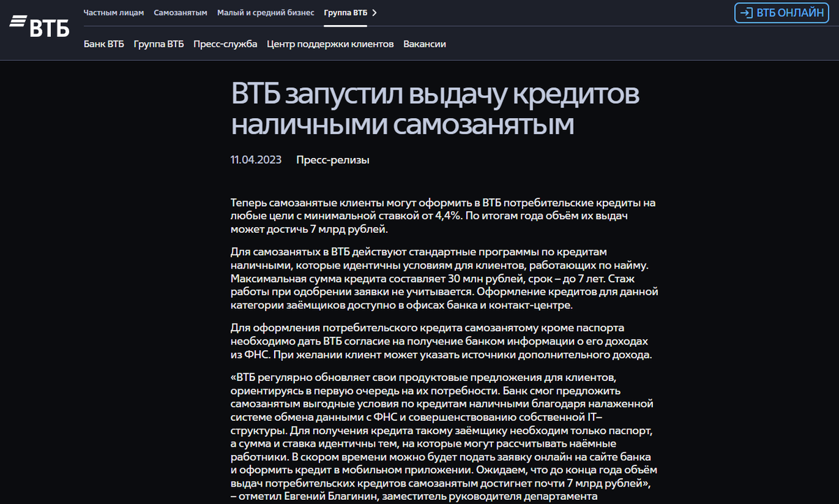This screenshot has width=839, height=504.
Task: Click paragraph starting Для самозанятых в ВТБ
Action: (444, 278)
